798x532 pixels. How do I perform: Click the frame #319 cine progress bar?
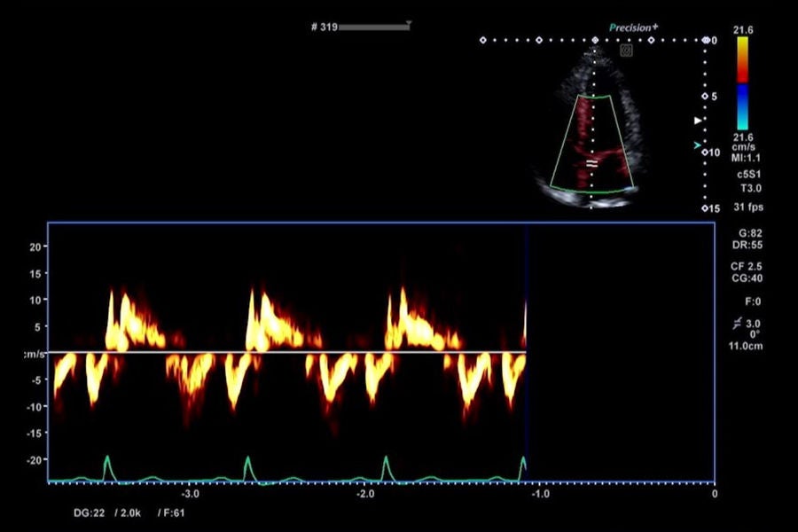click(374, 27)
